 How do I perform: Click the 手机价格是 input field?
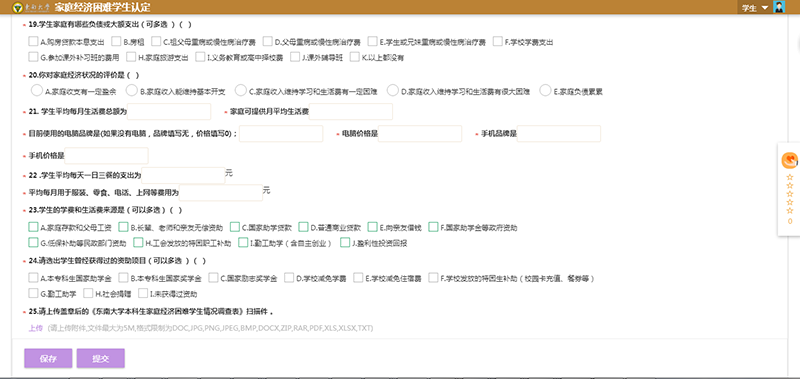pos(107,156)
